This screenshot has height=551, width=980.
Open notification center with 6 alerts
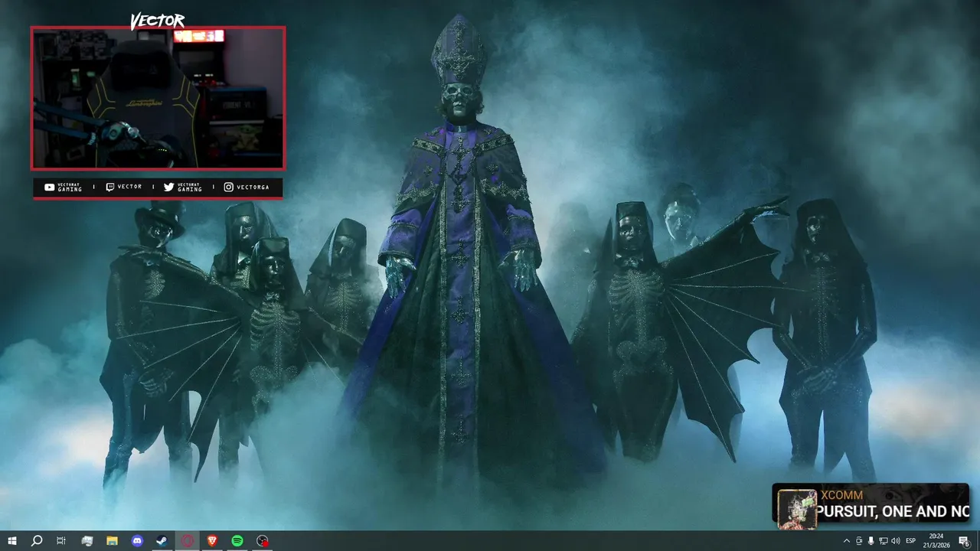click(964, 541)
